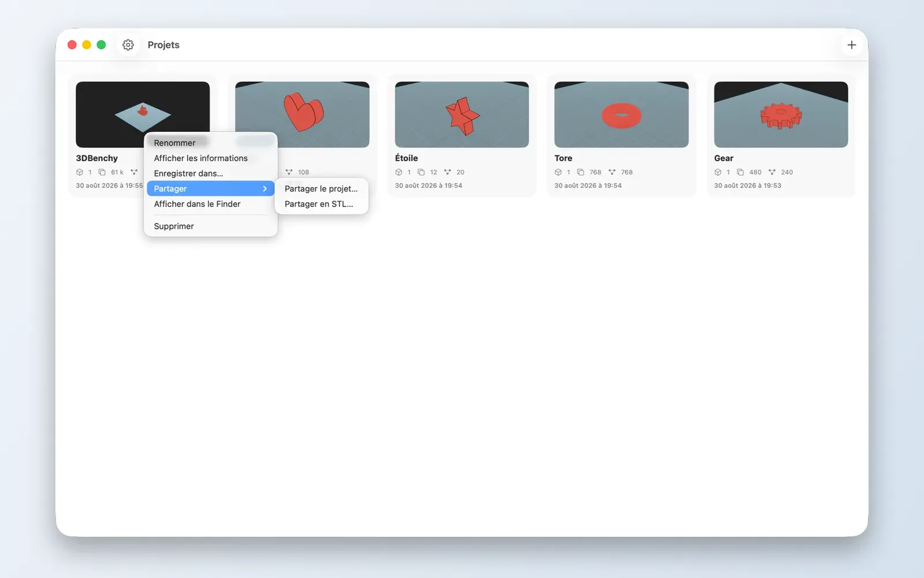Image resolution: width=924 pixels, height=578 pixels.
Task: Choose Enregistrer dans… from the menu
Action: pyautogui.click(x=210, y=173)
